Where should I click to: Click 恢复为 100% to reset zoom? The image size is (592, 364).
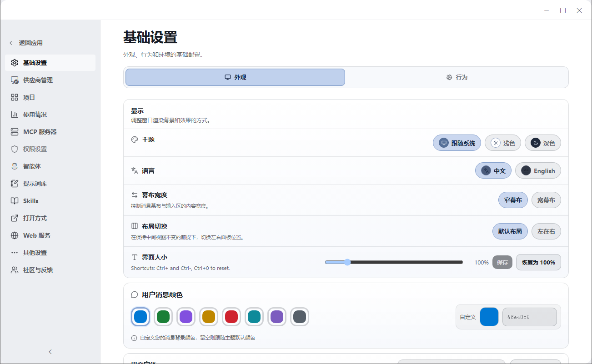click(x=538, y=262)
